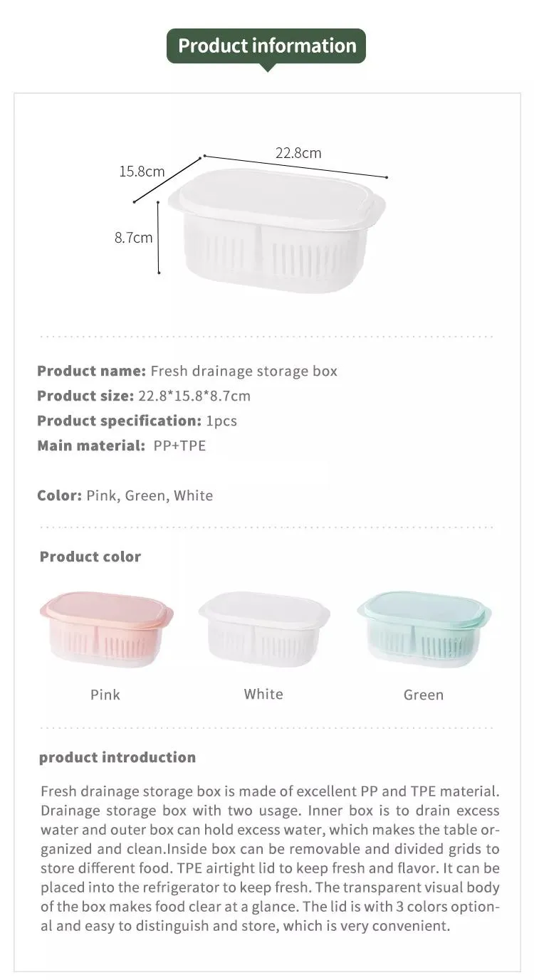Click the pointer arrow below header badge

pos(267,67)
